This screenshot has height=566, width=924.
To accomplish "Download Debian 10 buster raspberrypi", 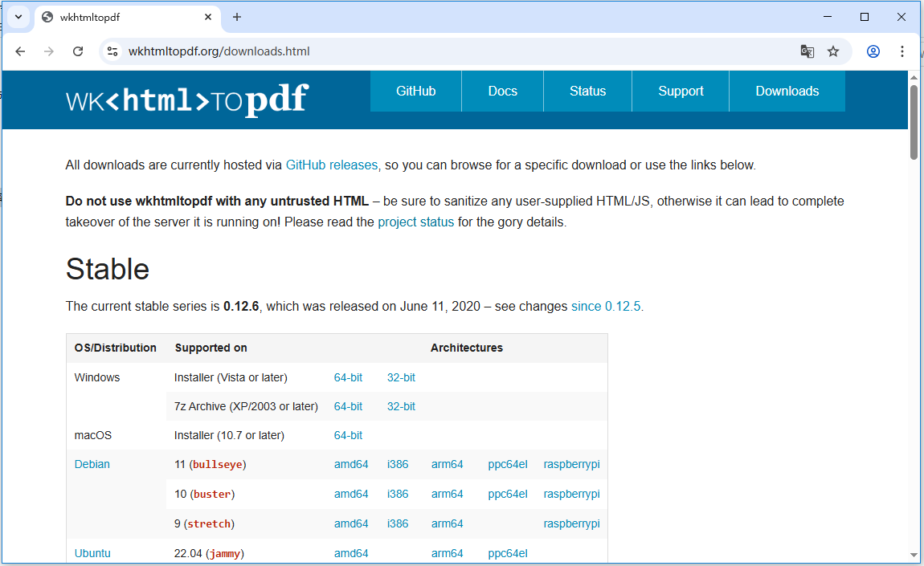I will click(571, 494).
